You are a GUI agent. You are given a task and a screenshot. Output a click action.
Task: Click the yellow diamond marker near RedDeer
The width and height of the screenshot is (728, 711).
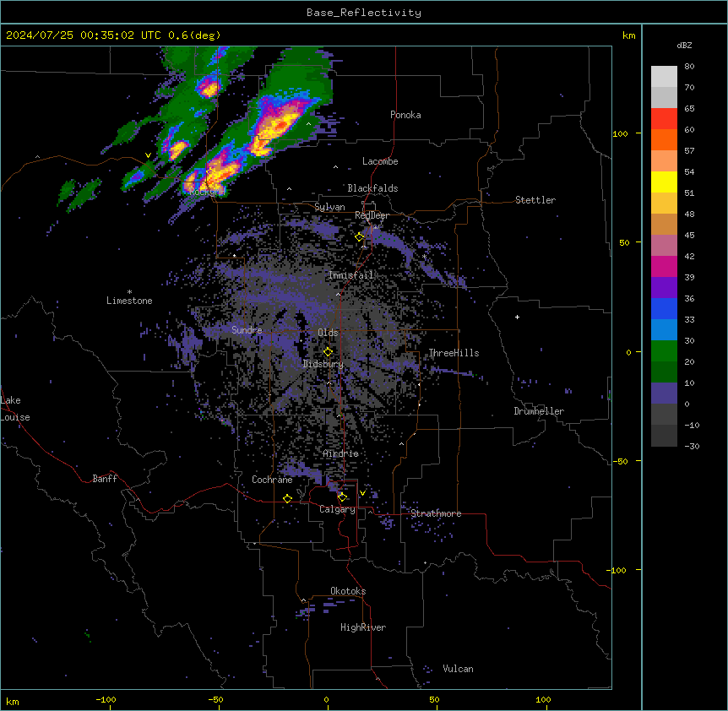pos(359,237)
